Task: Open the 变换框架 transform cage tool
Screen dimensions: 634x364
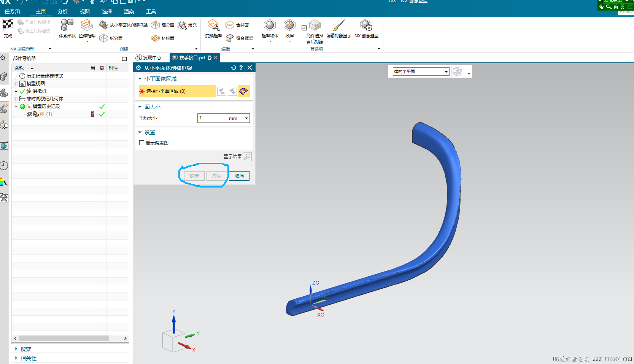Action: click(x=213, y=25)
